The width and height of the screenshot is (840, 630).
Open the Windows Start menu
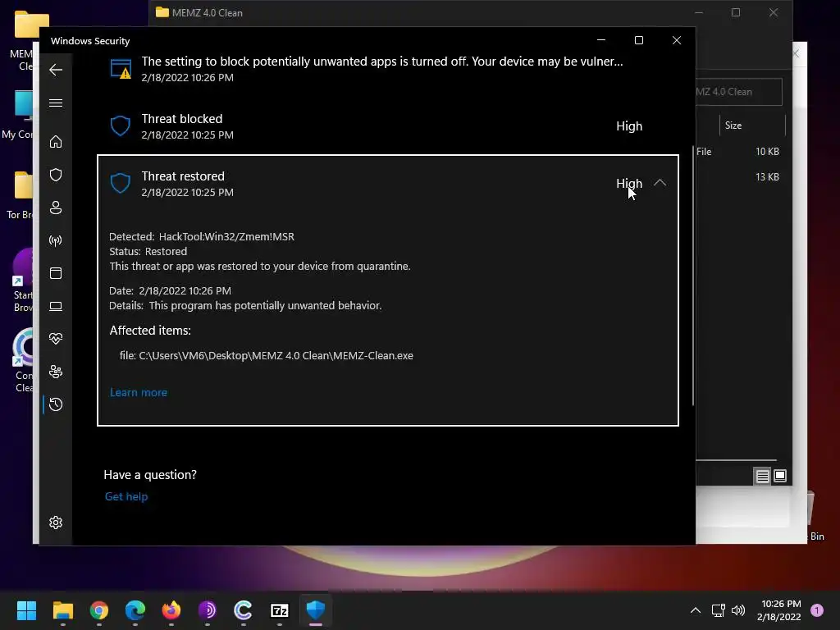(x=26, y=610)
